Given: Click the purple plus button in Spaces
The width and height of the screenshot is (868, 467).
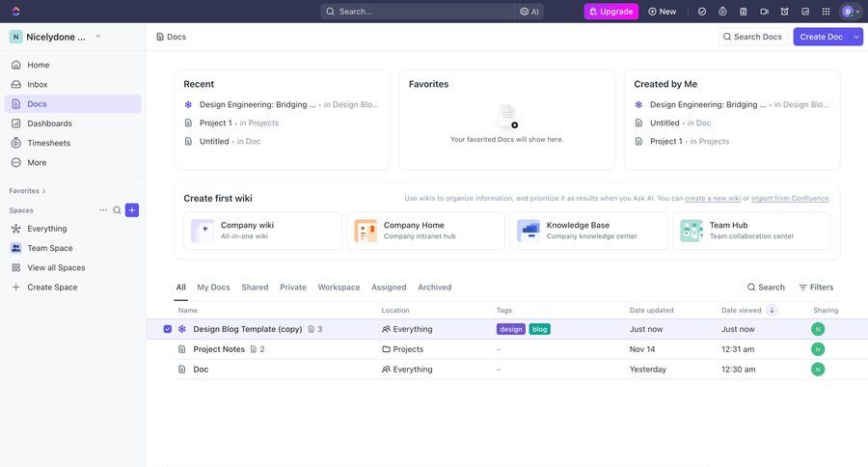Looking at the screenshot, I should pos(132,210).
